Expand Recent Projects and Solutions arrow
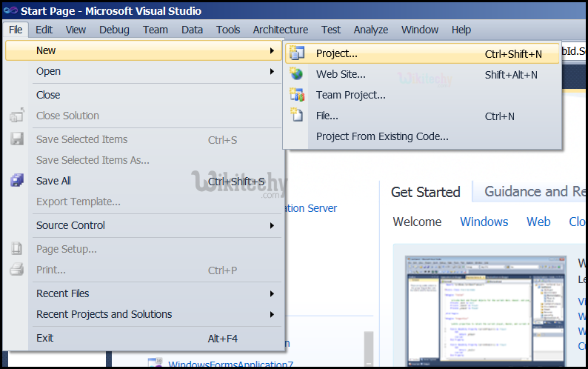This screenshot has width=588, height=369. [x=272, y=314]
